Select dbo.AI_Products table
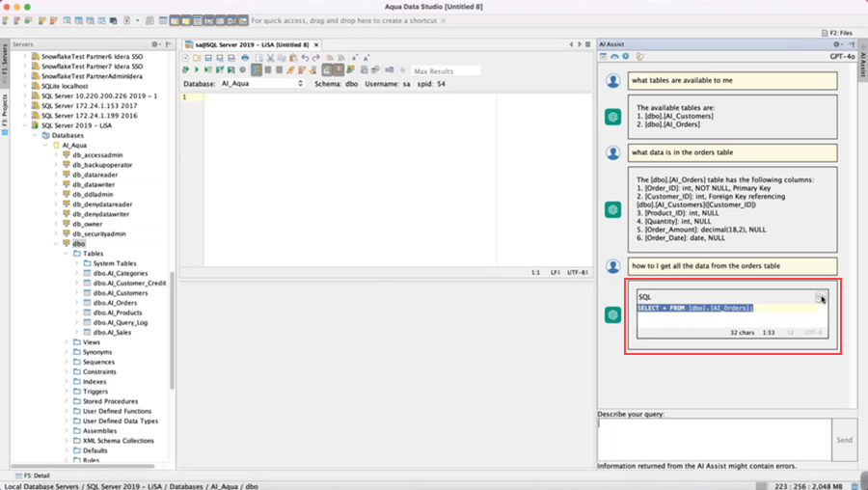The image size is (868, 490). point(118,313)
